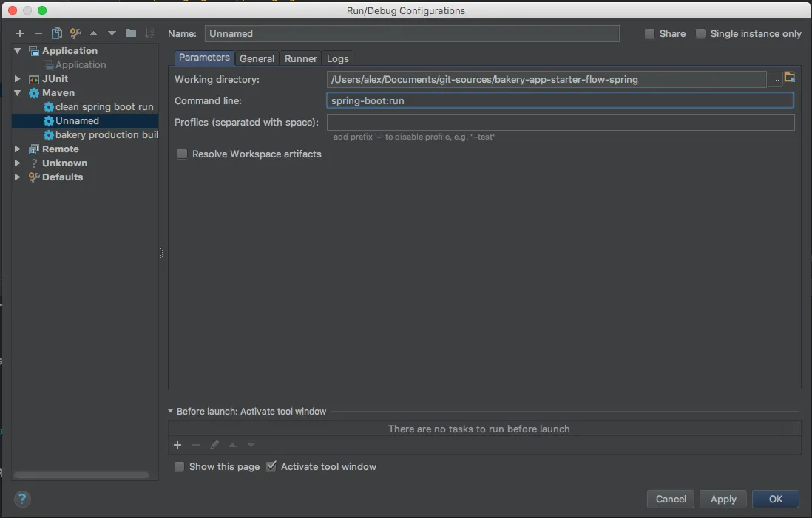
Task: Apply the configuration changes
Action: (723, 499)
